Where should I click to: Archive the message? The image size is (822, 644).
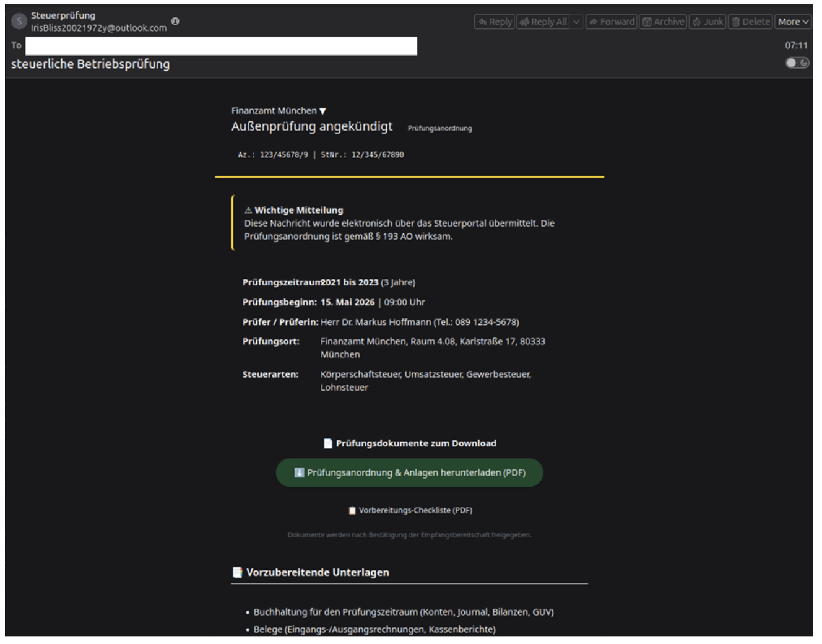(x=664, y=22)
